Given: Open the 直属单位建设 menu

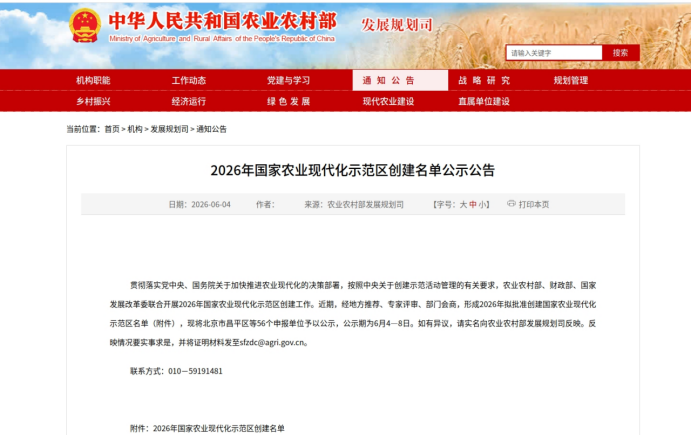Looking at the screenshot, I should click(484, 101).
